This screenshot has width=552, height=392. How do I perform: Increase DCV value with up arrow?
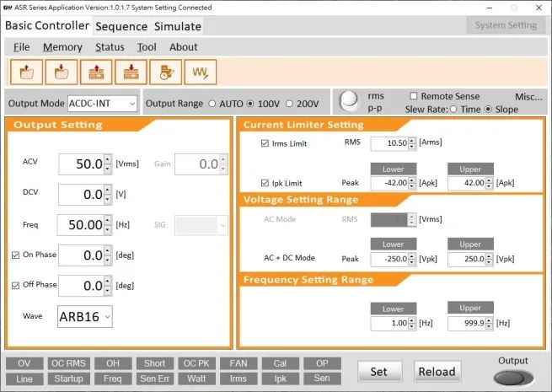tap(108, 190)
